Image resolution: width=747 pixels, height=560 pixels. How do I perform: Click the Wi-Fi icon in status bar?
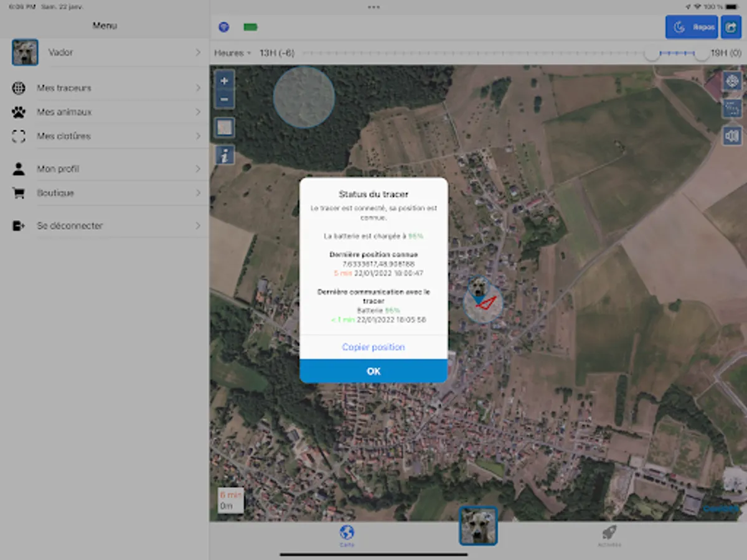coord(698,6)
